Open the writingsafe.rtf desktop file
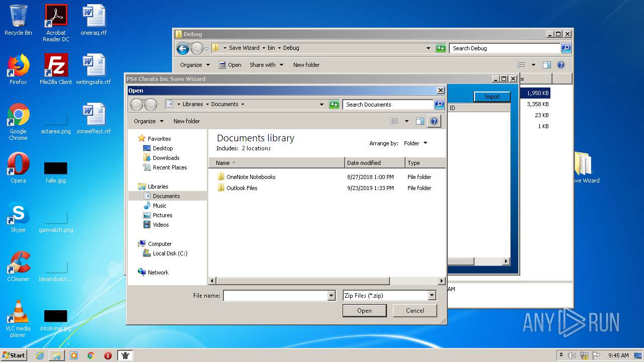 94,69
